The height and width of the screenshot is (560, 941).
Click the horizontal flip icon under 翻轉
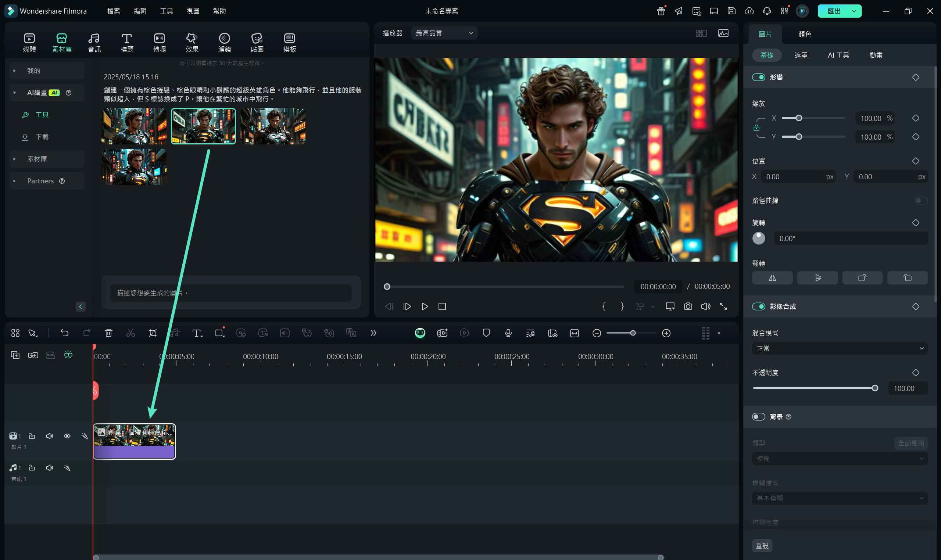tap(772, 278)
